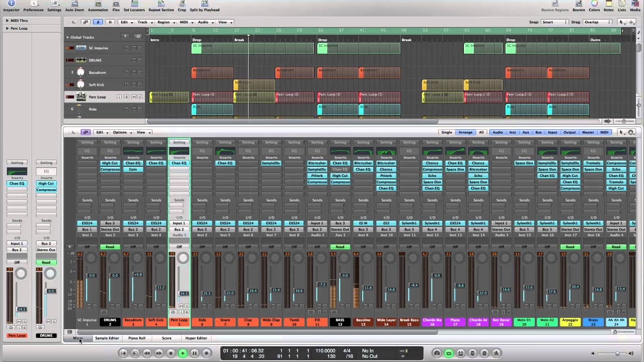The width and height of the screenshot is (644, 362).
Task: Open the Drag dropdown set to Overlap
Action: pos(598,22)
